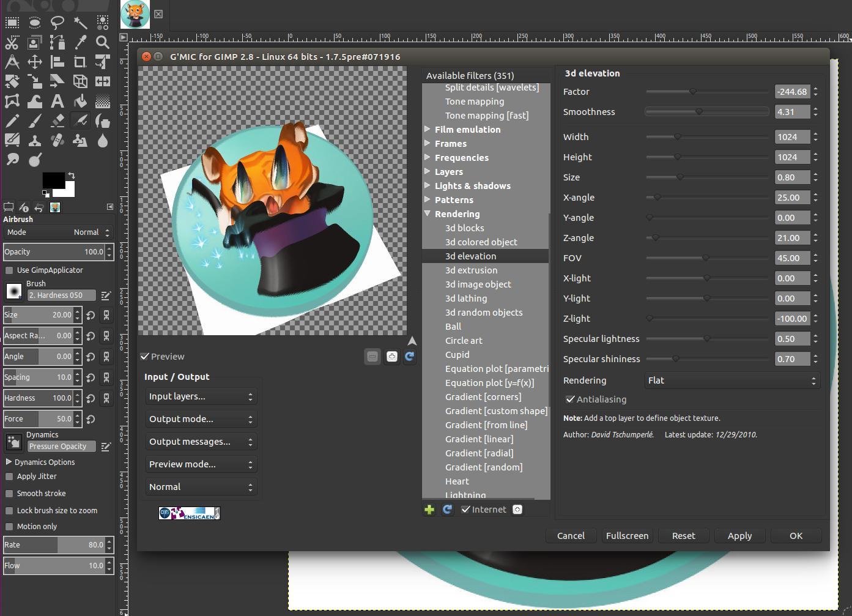This screenshot has width=852, height=616.
Task: Select the Ink tool
Action: click(102, 121)
